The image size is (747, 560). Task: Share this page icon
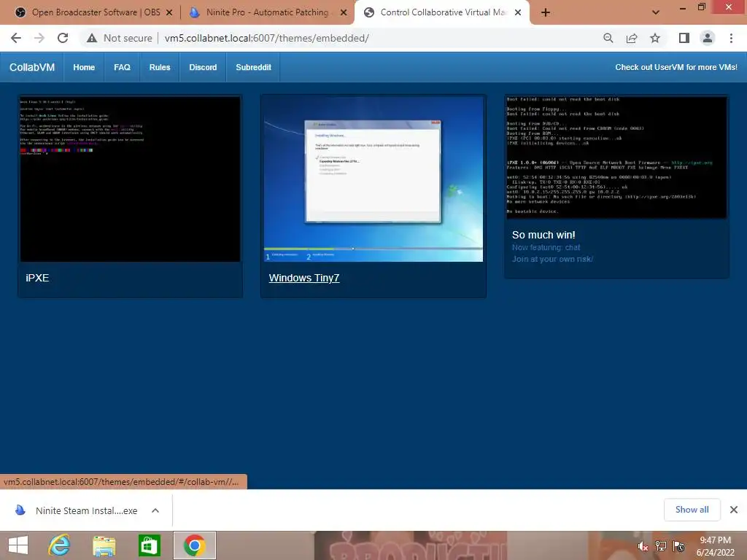coord(632,38)
